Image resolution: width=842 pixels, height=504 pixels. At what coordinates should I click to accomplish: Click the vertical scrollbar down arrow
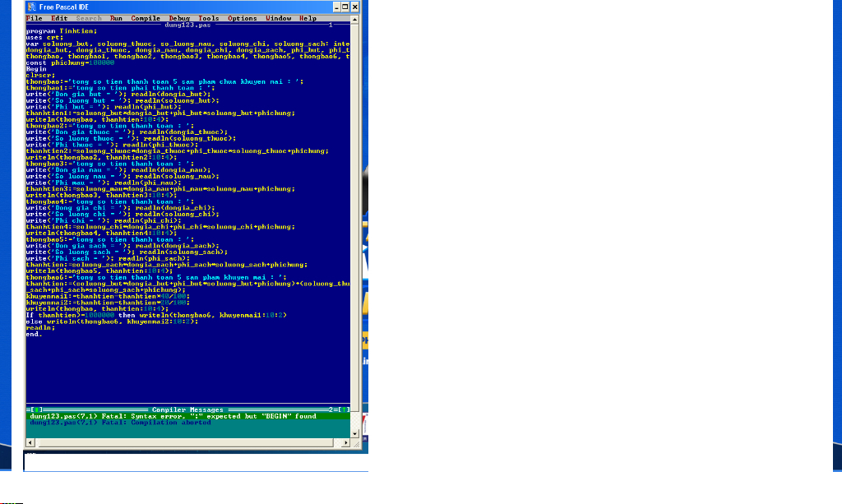click(x=354, y=433)
